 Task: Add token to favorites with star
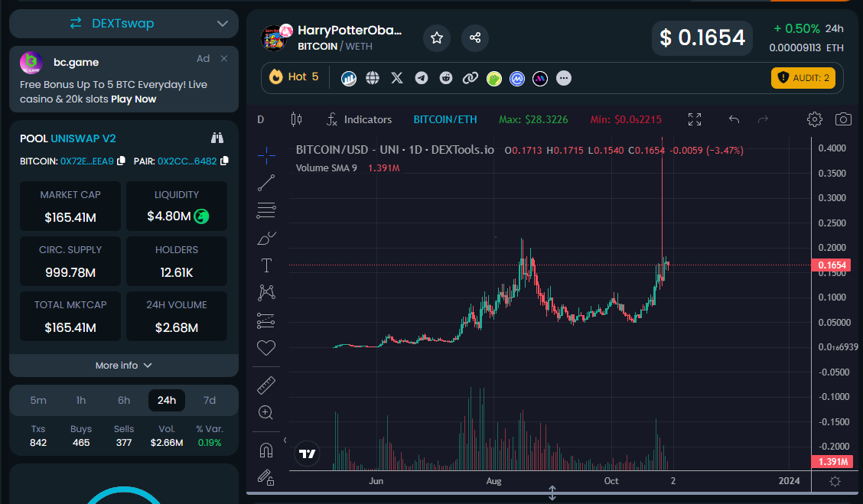[x=437, y=37]
